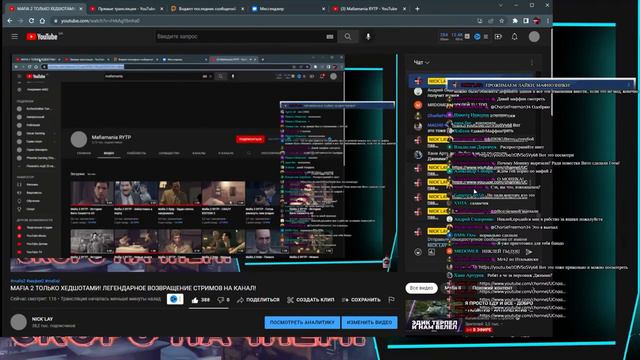
Task: Go forward in the browser
Action: [x=20, y=21]
